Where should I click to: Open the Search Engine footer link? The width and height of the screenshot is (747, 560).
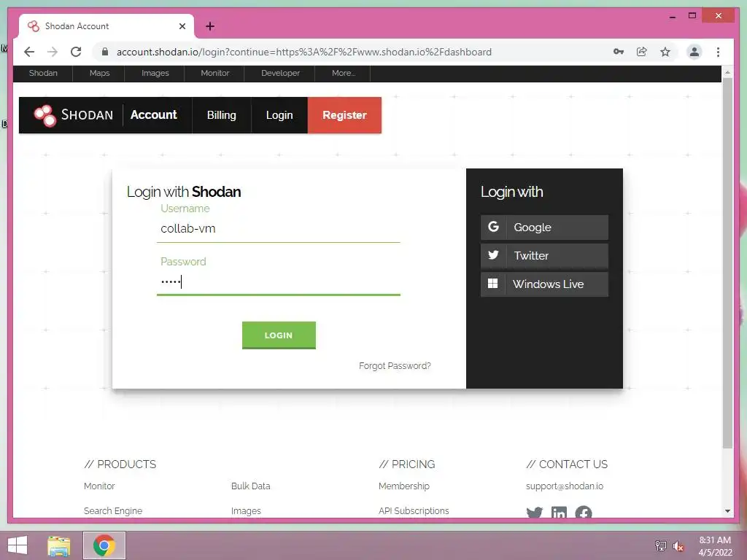point(113,511)
